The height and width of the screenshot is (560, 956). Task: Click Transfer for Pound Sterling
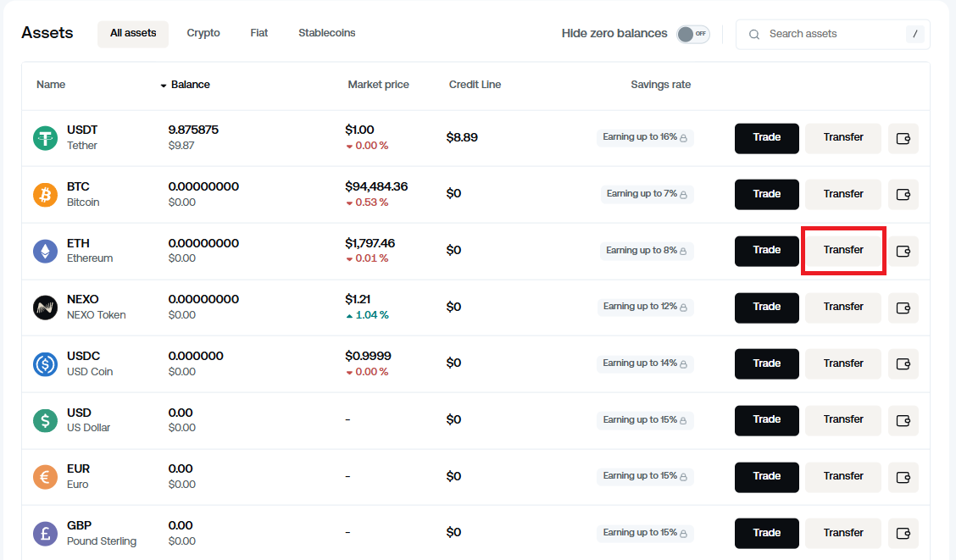(843, 533)
